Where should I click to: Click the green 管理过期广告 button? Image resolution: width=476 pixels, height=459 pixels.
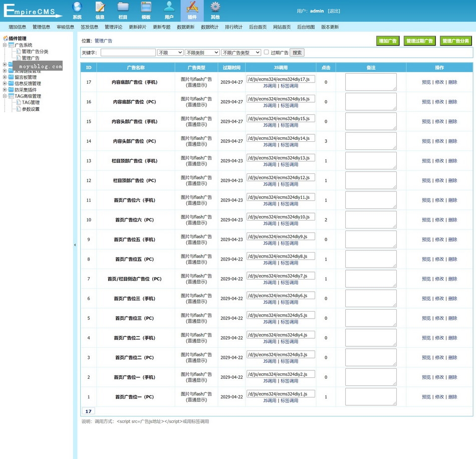[419, 41]
